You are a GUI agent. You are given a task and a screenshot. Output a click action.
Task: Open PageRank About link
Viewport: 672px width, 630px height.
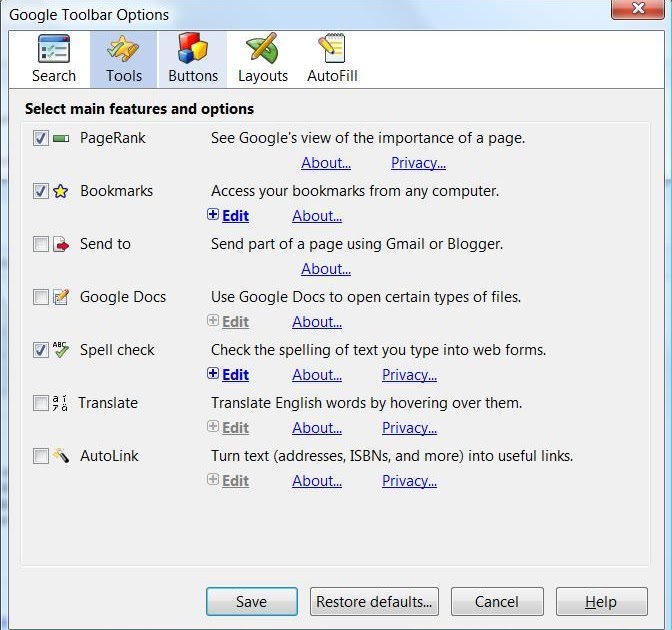[x=326, y=163]
